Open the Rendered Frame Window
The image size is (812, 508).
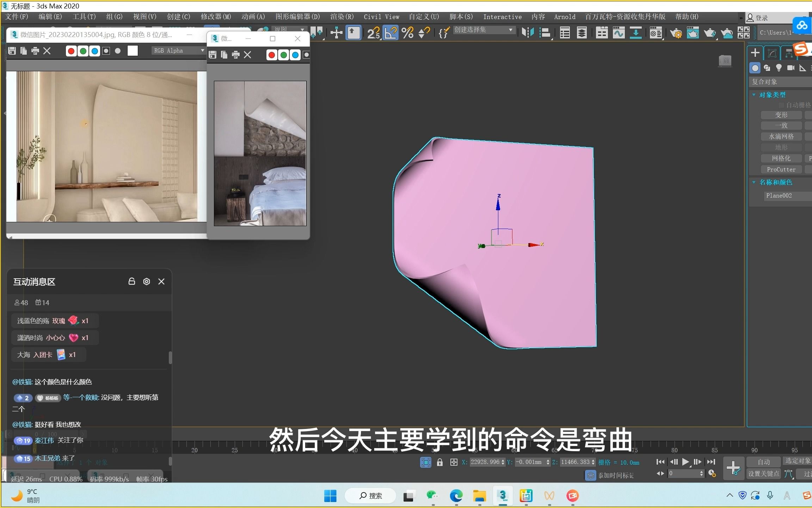[x=693, y=33]
